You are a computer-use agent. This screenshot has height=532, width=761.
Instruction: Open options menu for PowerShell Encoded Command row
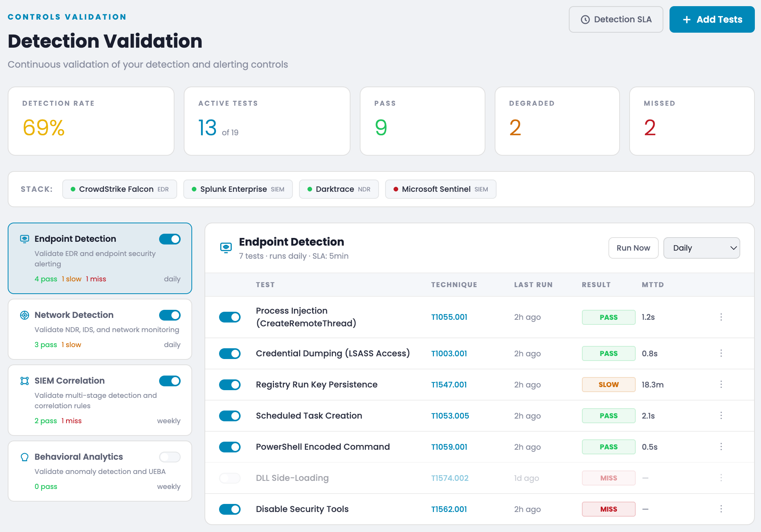pyautogui.click(x=721, y=447)
